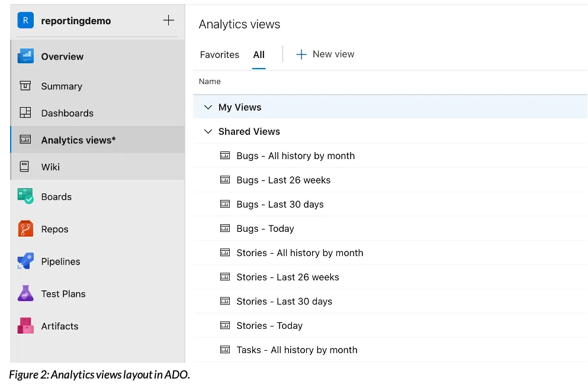Click the My Views group label
This screenshot has width=588, height=388.
tap(240, 107)
